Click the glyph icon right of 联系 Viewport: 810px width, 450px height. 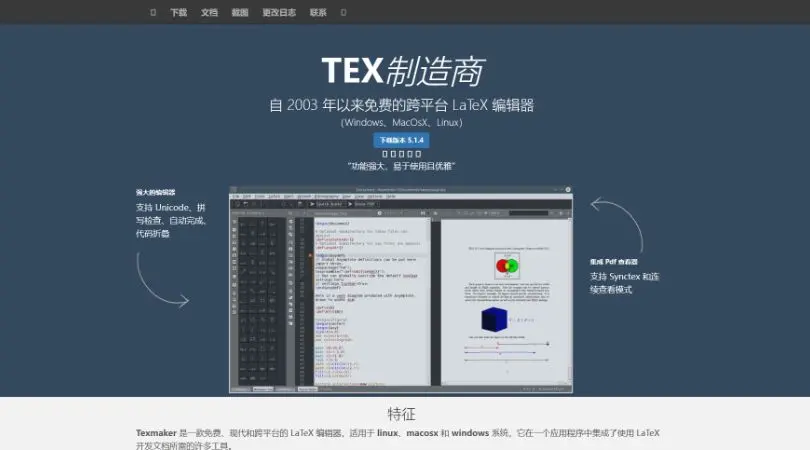coord(344,12)
